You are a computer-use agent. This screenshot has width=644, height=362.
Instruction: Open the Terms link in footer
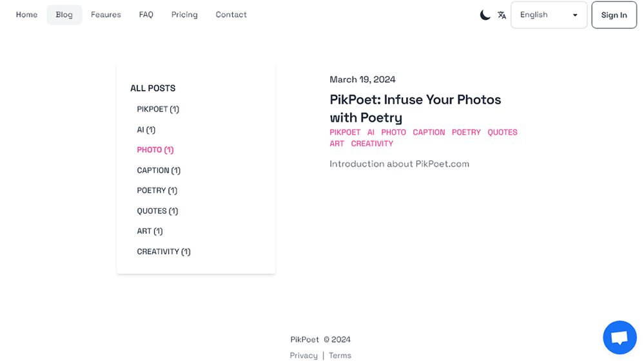[340, 356]
